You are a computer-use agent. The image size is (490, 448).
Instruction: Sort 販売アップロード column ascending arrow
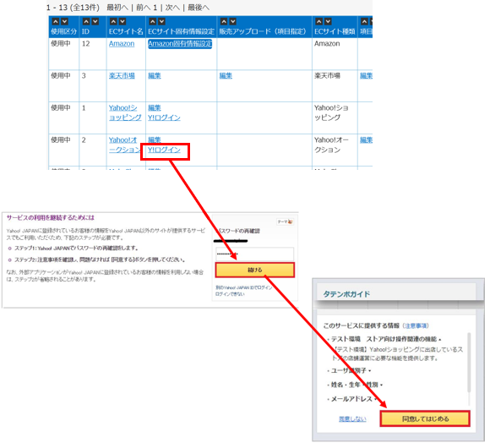pyautogui.click(x=224, y=21)
